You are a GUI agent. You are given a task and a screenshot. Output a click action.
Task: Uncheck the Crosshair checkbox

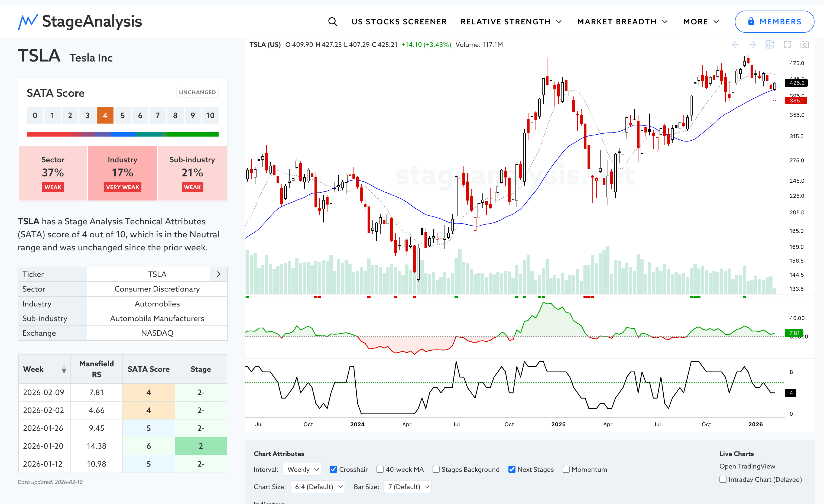(x=333, y=469)
